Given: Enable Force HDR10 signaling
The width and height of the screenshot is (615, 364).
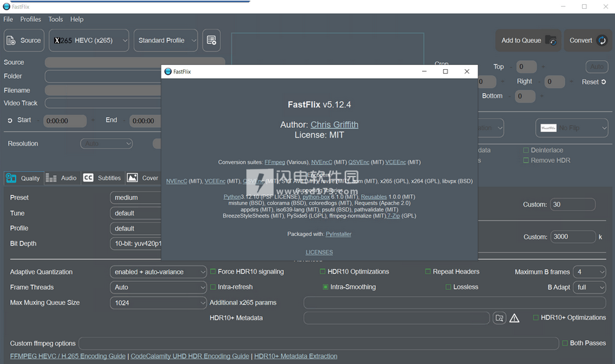Looking at the screenshot, I should tap(213, 272).
